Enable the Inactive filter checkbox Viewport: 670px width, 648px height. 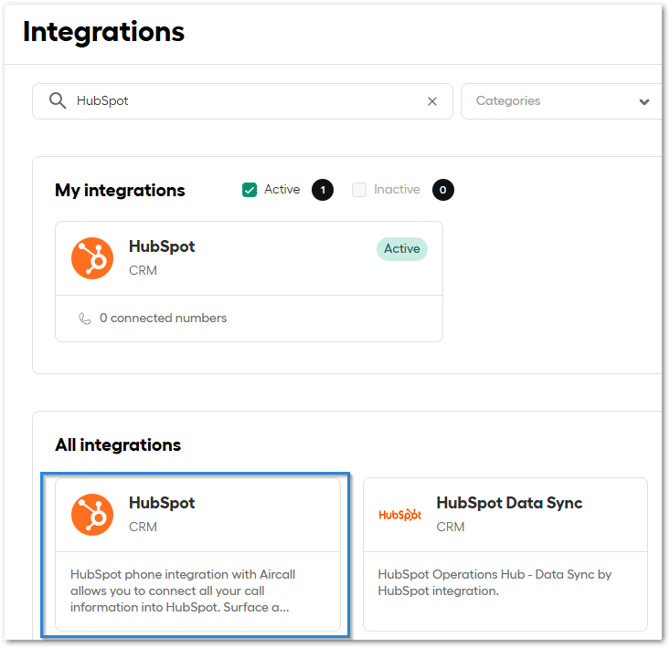tap(359, 190)
